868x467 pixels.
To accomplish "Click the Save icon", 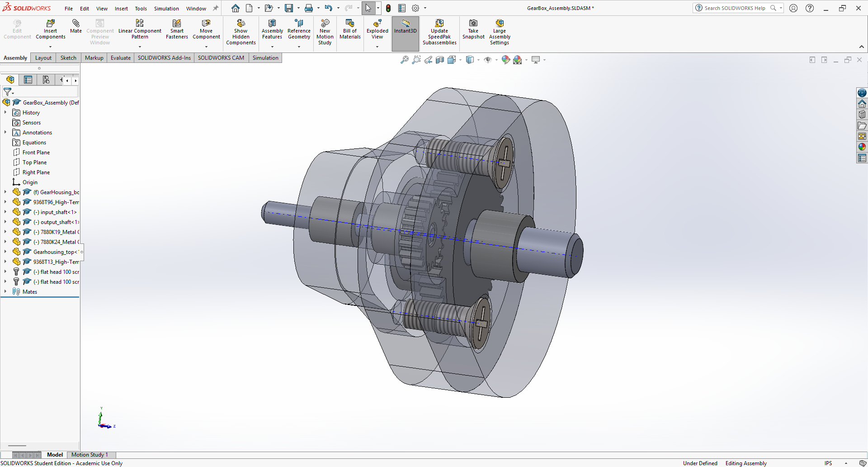I will coord(288,8).
